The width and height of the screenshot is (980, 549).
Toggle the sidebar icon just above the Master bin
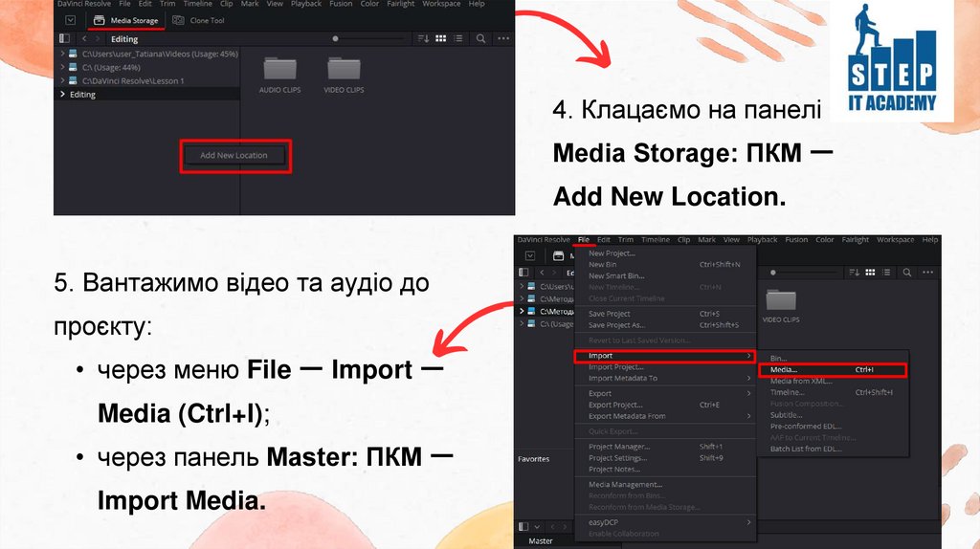tap(523, 526)
